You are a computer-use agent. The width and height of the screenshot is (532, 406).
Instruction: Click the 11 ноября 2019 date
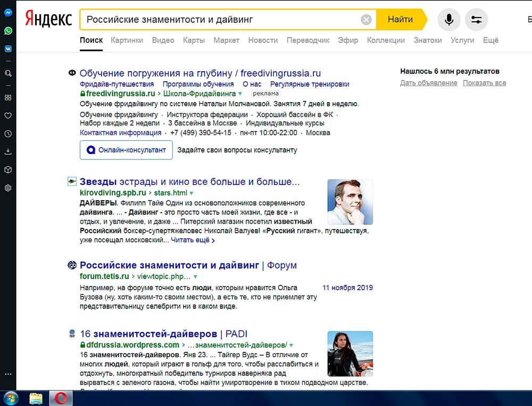tap(347, 287)
